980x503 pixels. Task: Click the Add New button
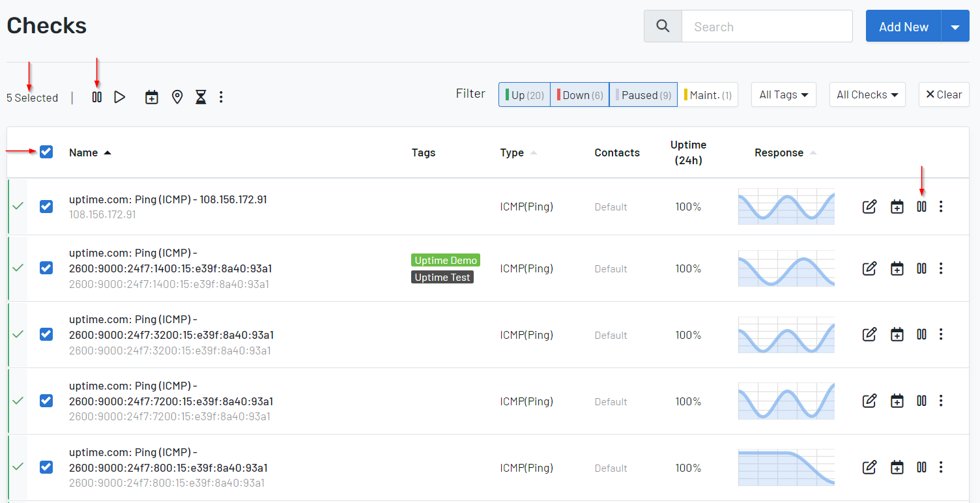pyautogui.click(x=903, y=26)
